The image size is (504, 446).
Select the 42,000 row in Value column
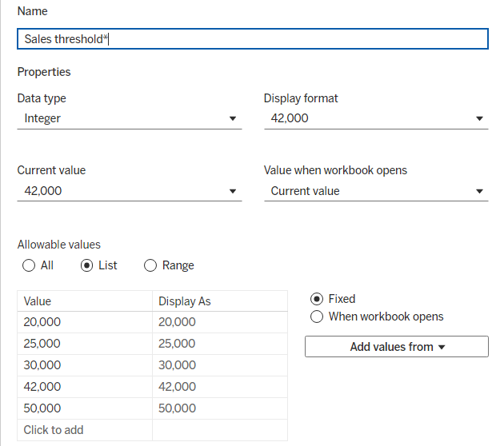pos(85,387)
